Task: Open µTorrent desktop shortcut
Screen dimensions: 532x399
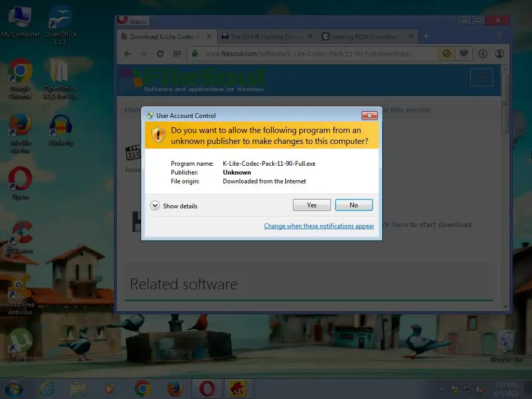Action: (20, 345)
